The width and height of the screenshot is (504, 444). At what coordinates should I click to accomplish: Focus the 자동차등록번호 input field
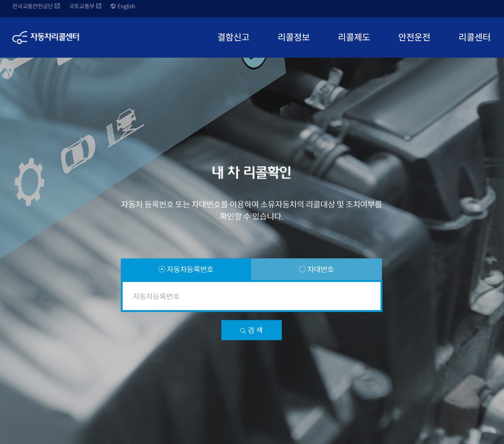click(x=251, y=296)
